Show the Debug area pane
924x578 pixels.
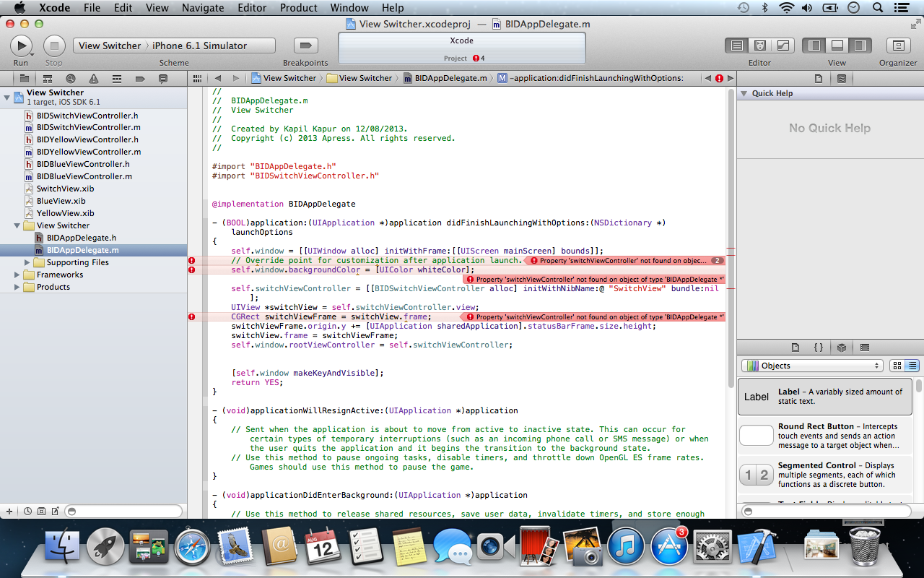tap(837, 46)
